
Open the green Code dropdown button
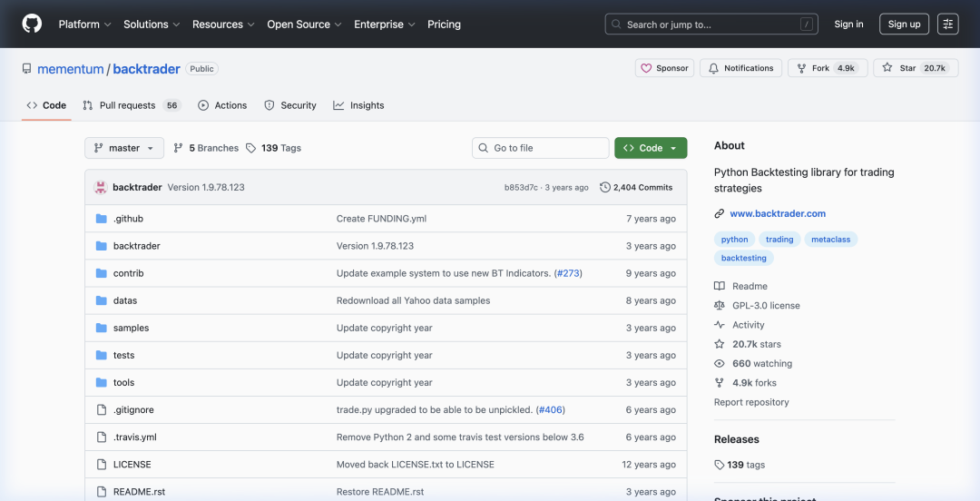[x=651, y=148]
